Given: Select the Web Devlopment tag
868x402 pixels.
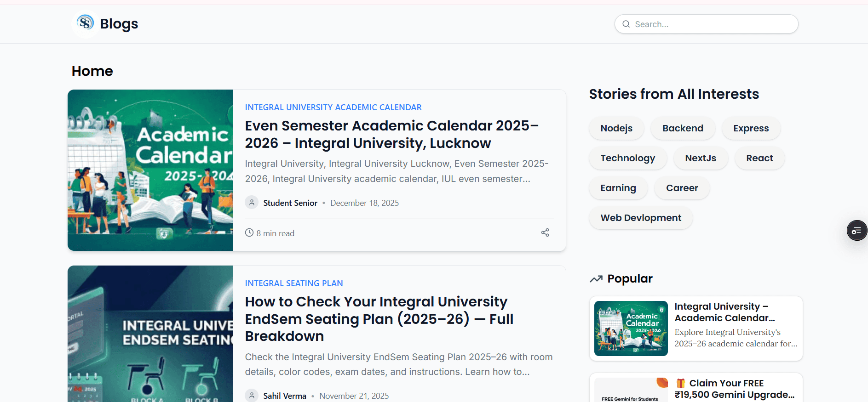Looking at the screenshot, I should click(x=640, y=218).
